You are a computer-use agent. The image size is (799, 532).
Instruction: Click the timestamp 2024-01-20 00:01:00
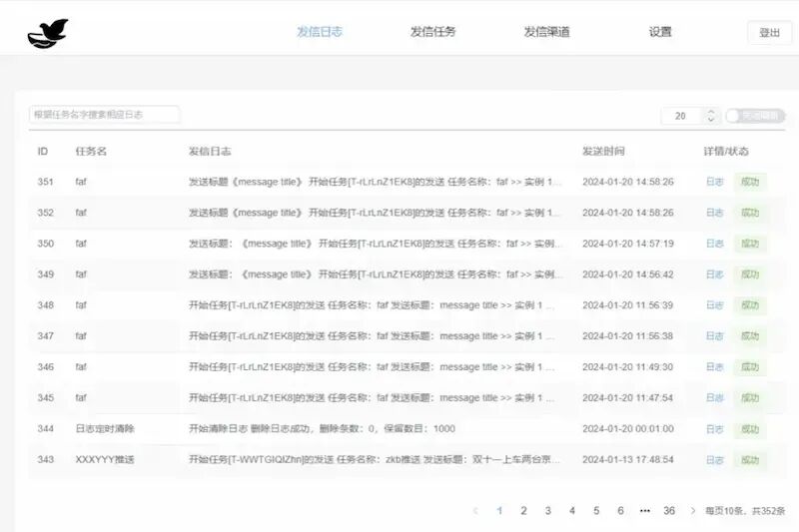(x=628, y=428)
